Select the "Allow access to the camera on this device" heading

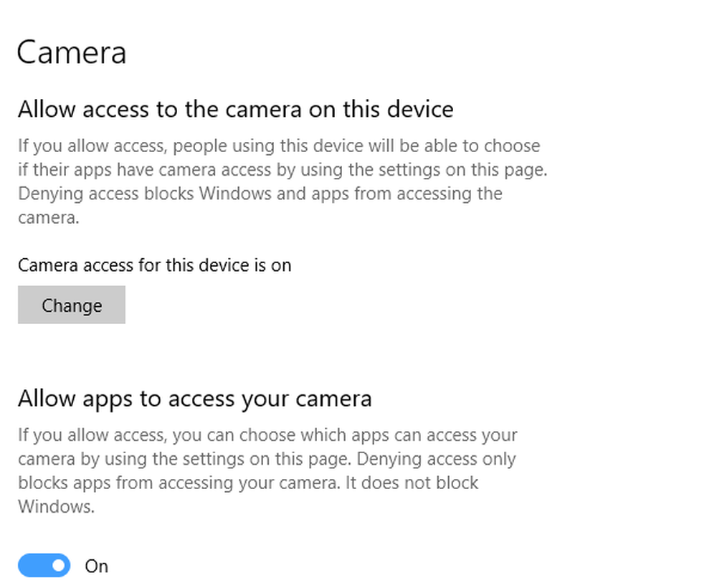(x=235, y=110)
